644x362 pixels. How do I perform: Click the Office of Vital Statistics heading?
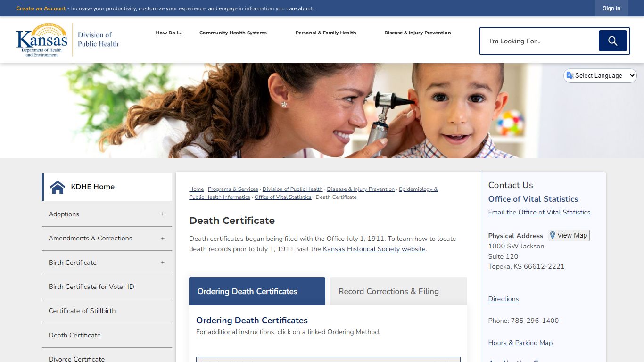point(533,199)
